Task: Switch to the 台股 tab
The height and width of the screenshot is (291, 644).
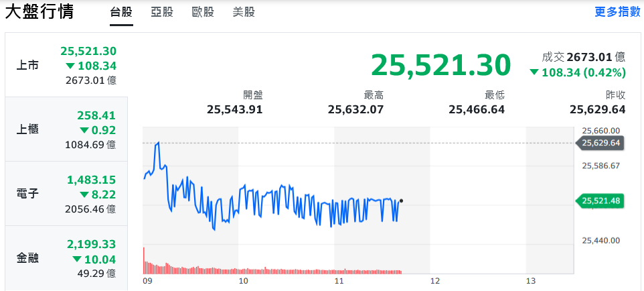Action: click(121, 12)
